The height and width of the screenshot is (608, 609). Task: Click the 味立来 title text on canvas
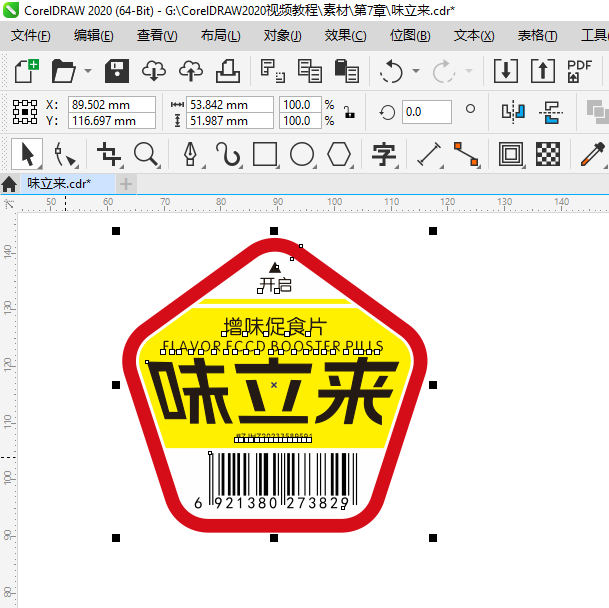[273, 390]
